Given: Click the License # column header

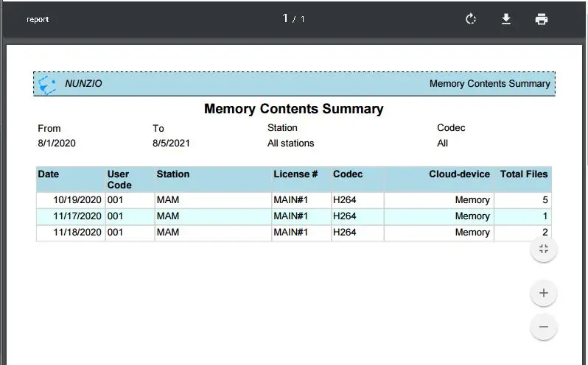Looking at the screenshot, I should click(x=295, y=174).
